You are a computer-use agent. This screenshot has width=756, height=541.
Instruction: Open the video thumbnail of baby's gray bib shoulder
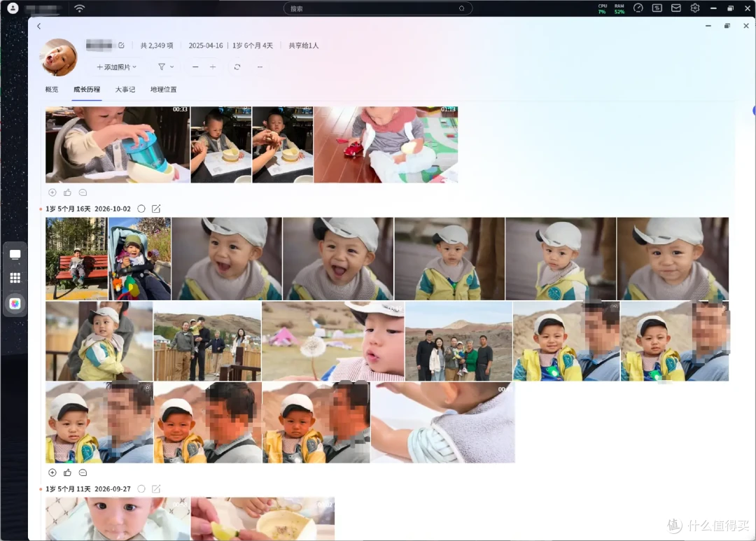[x=443, y=423]
